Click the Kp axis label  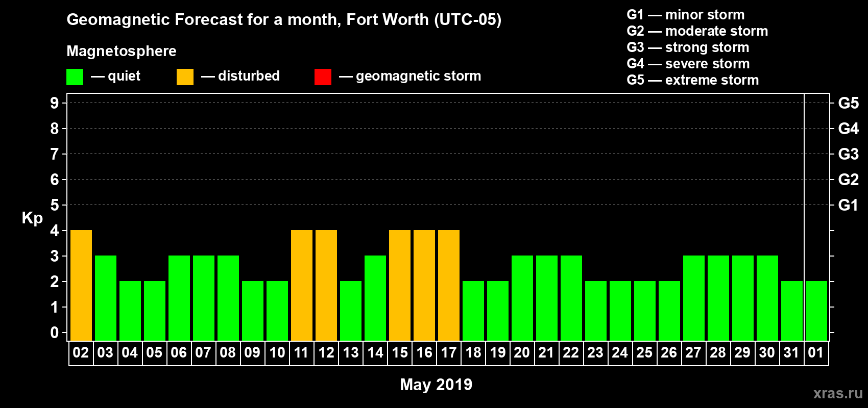click(x=32, y=218)
